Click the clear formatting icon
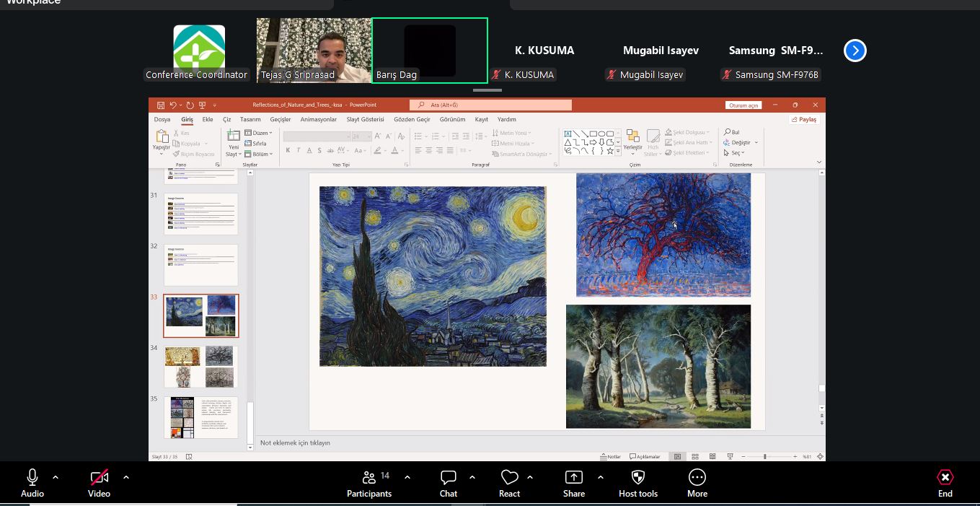This screenshot has width=980, height=506. (x=402, y=136)
